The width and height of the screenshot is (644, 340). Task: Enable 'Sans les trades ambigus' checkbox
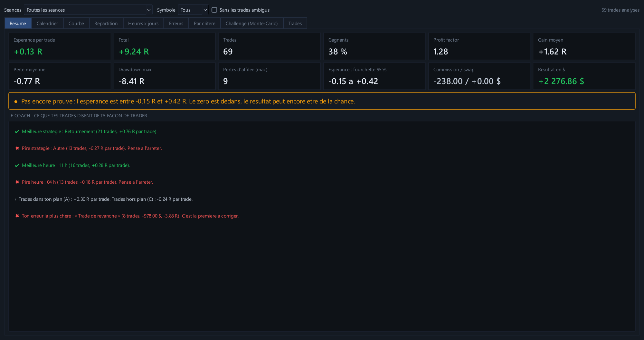point(214,10)
